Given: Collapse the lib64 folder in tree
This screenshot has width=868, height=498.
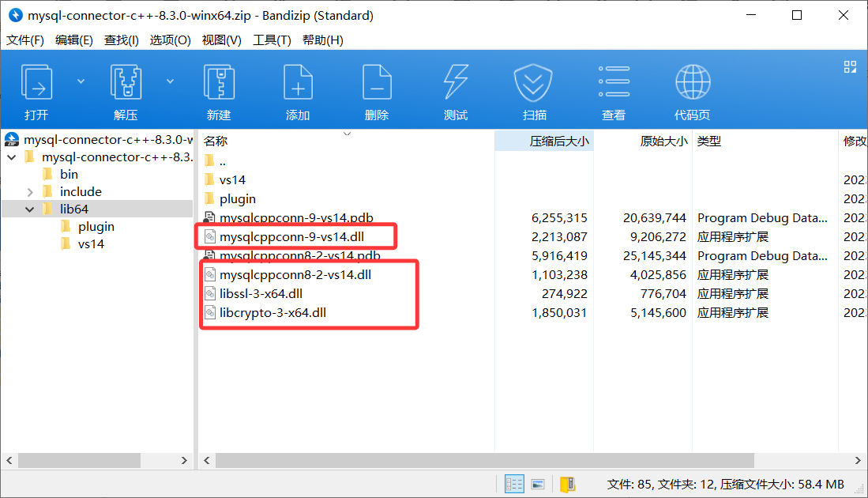Looking at the screenshot, I should [x=30, y=209].
